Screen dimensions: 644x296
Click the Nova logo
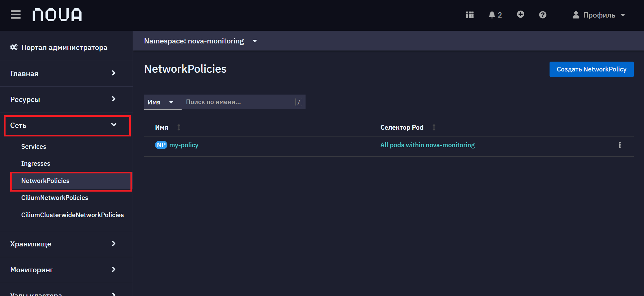pyautogui.click(x=57, y=15)
